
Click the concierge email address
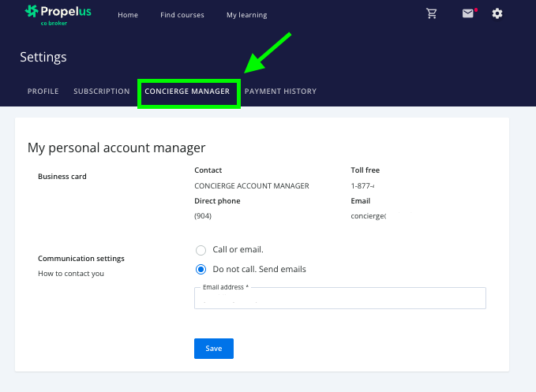(368, 216)
